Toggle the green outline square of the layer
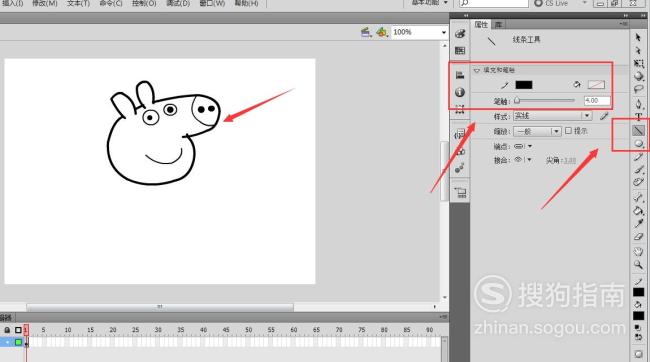Screen dimensions: 650x362 pos(18,342)
